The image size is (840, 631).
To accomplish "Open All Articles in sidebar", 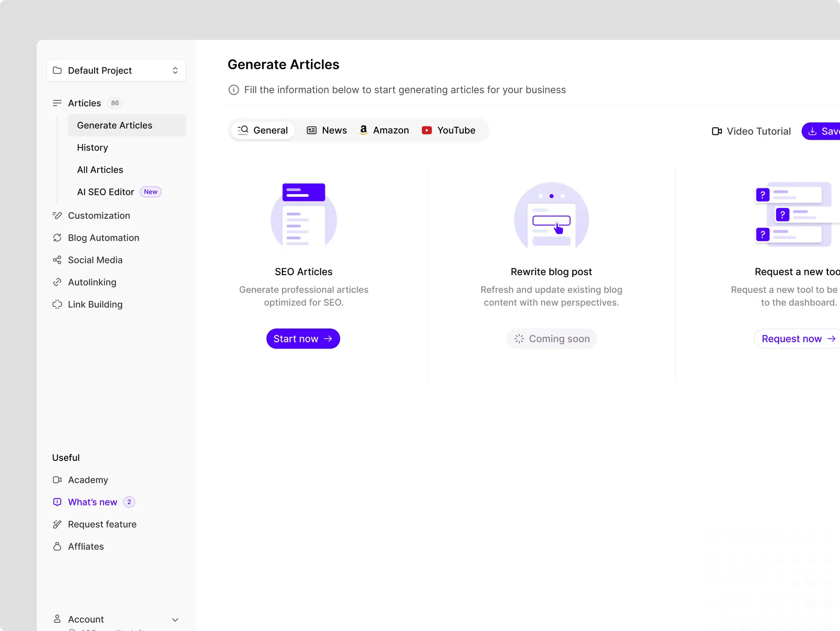I will pyautogui.click(x=100, y=170).
